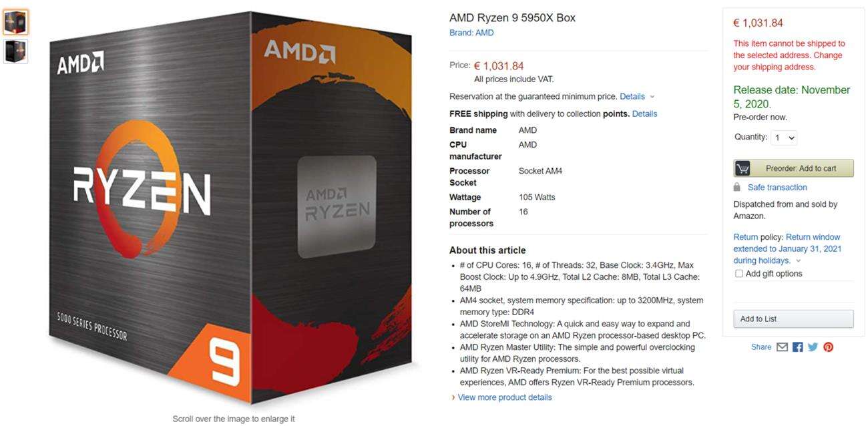
Task: Select the second product thumbnail
Action: point(15,51)
